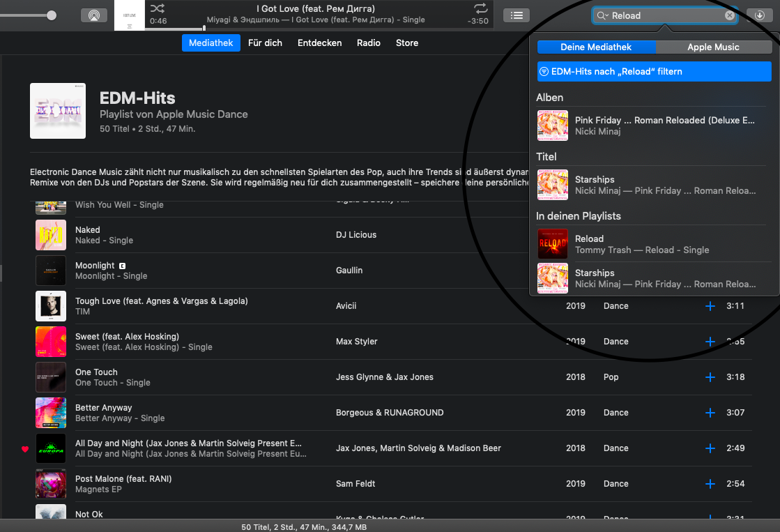Select the Moonlight song title
This screenshot has width=780, height=532.
tap(95, 265)
